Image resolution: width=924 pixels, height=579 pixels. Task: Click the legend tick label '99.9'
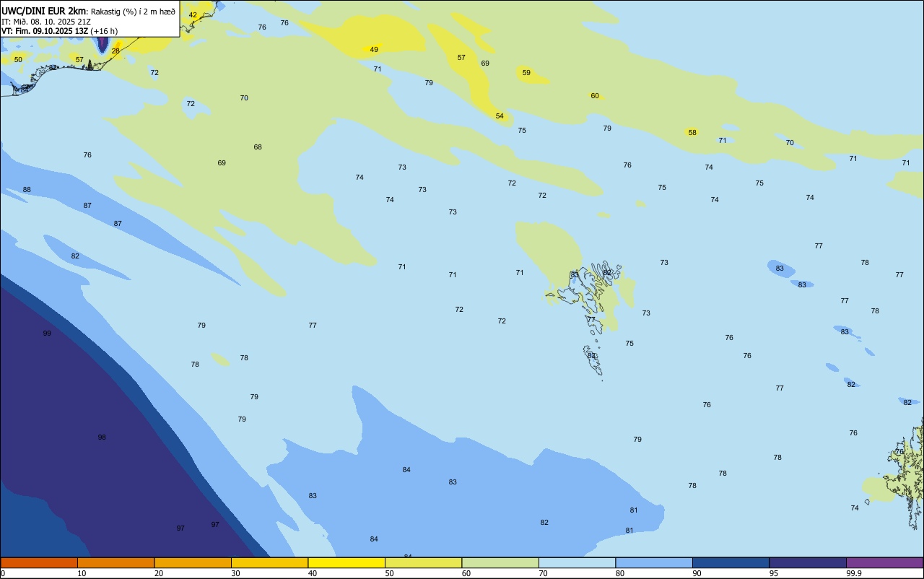pyautogui.click(x=854, y=573)
